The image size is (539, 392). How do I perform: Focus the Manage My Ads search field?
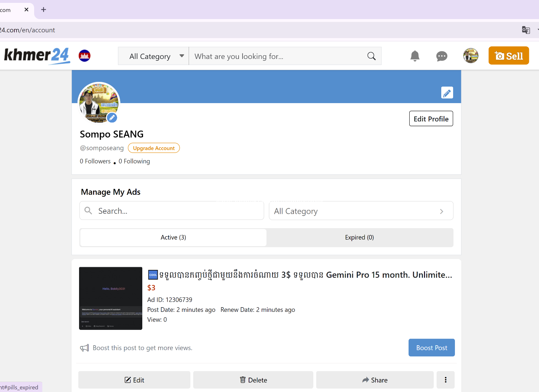[x=172, y=211]
